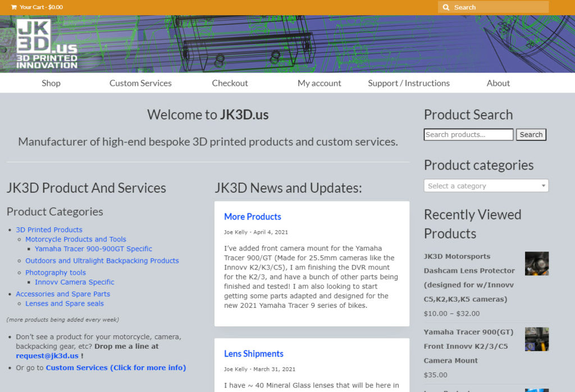Open Motorcycle Products and Tools link
This screenshot has width=575, height=392.
(76, 239)
